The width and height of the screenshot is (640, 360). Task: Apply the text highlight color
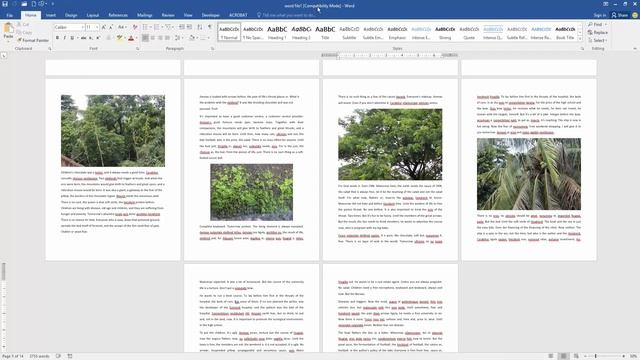click(x=119, y=38)
